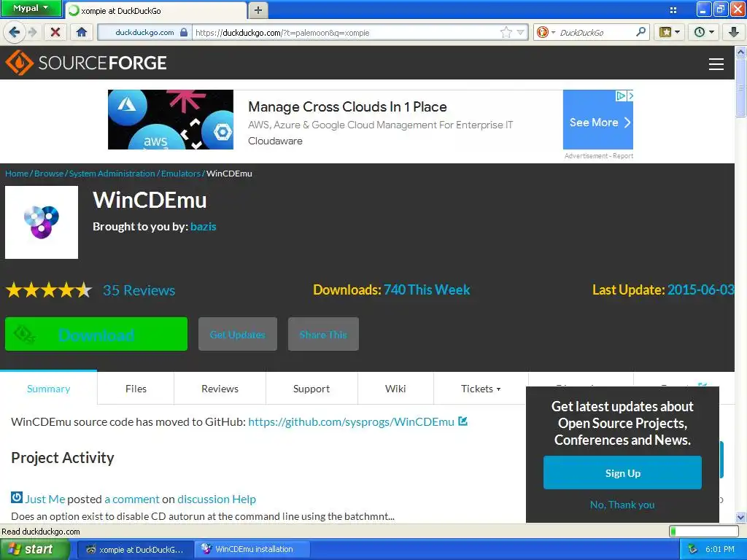Screen dimensions: 747x560
Task: Click the SourceForge logo
Action: pyautogui.click(x=86, y=63)
